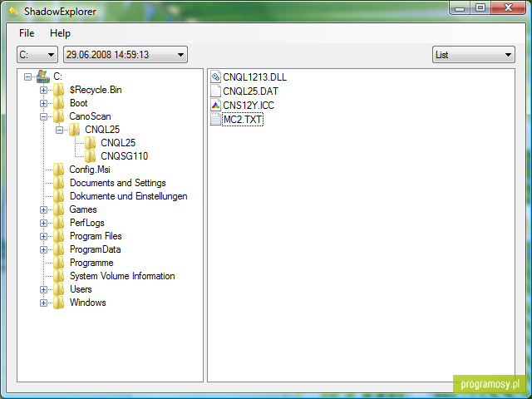Click the Config.Msi folder icon
This screenshot has height=399, width=532.
pos(59,170)
